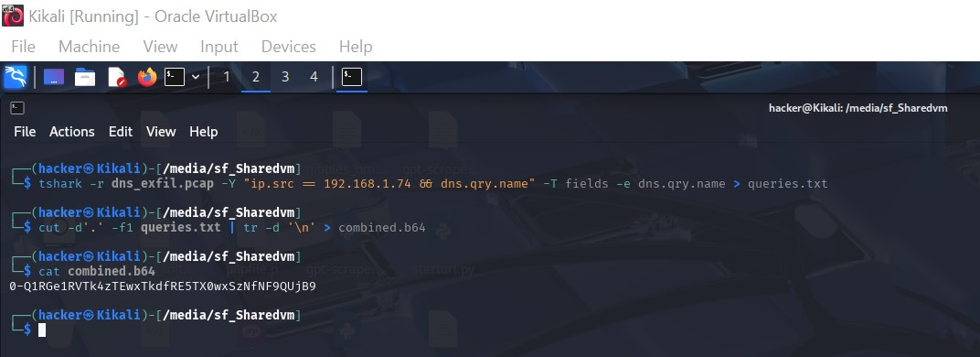Click combined.b64 in the cut command output redirect
The height and width of the screenshot is (357, 980).
click(382, 227)
